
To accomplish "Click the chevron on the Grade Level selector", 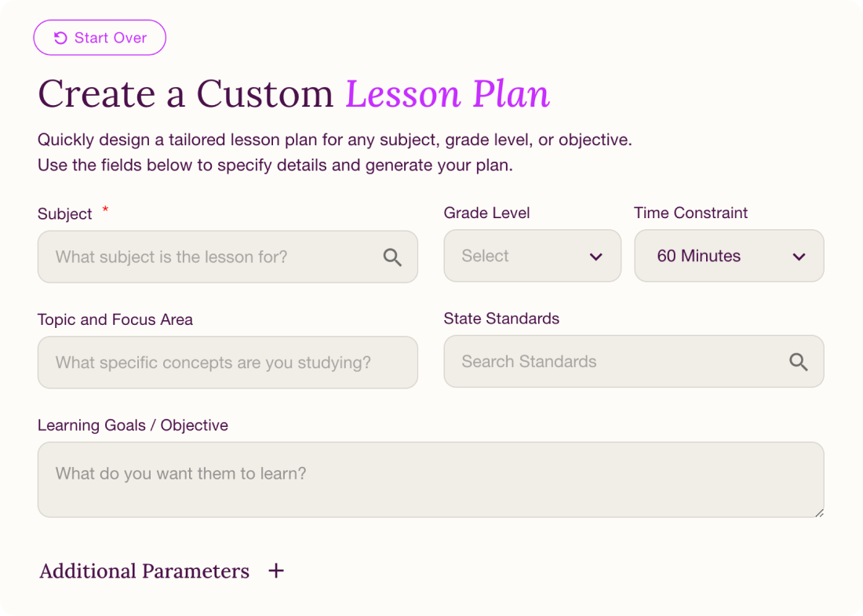I will click(596, 256).
